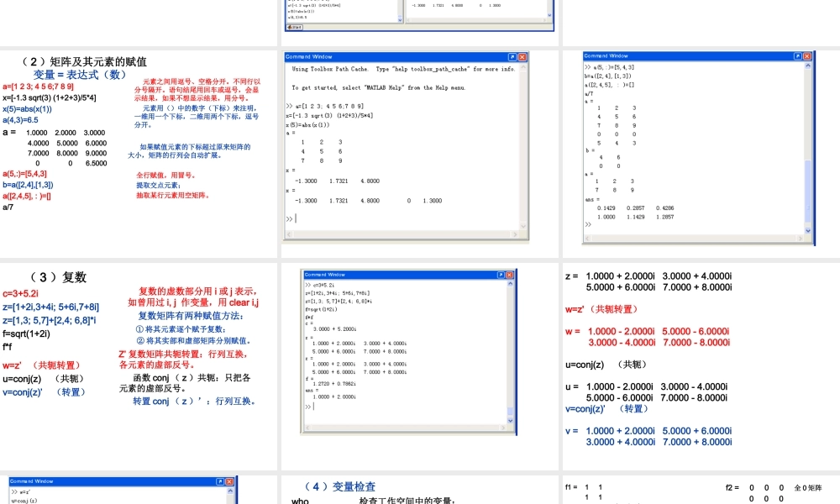The image size is (840, 504).
Task: Click Using Toolbox Path Cache message line
Action: click(x=403, y=69)
